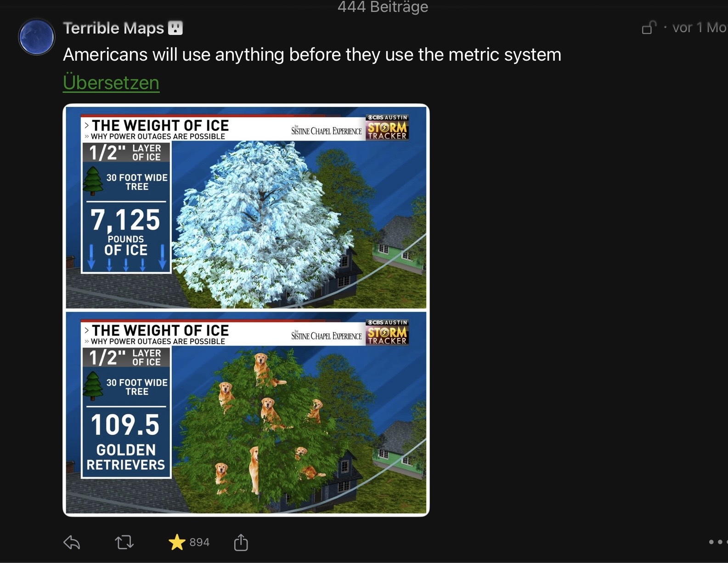Click the 894 favorites count
The width and height of the screenshot is (728, 563).
tap(199, 542)
